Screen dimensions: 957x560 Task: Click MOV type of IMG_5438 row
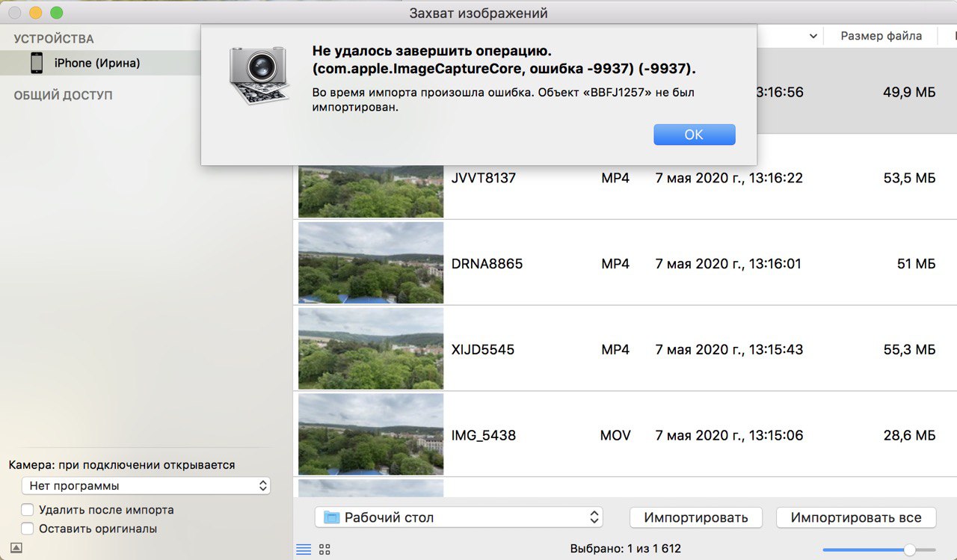(x=615, y=435)
